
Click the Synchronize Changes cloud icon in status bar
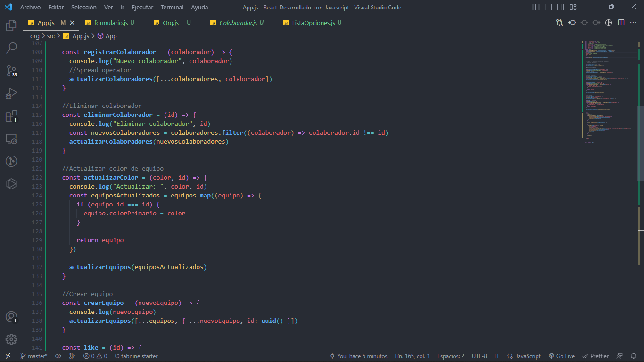58,356
